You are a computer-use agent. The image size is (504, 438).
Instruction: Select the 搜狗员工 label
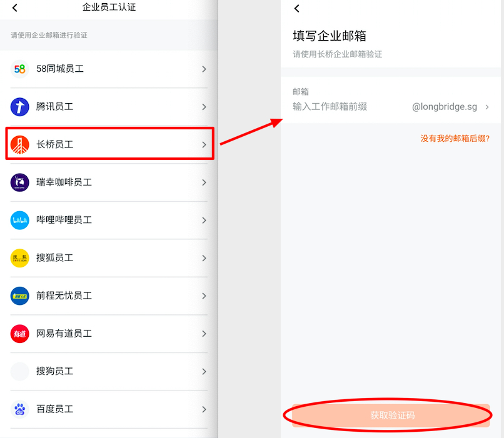[x=54, y=371]
